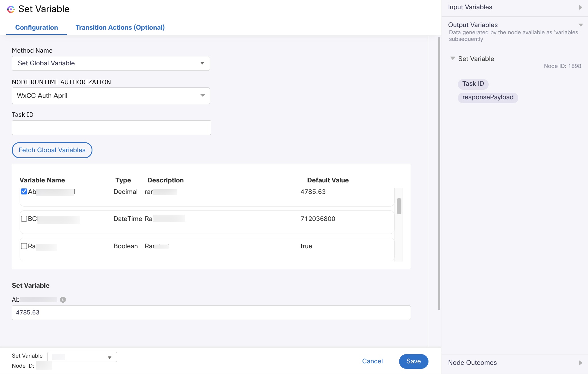This screenshot has width=588, height=374.
Task: Open the Method Name dropdown
Action: point(111,63)
